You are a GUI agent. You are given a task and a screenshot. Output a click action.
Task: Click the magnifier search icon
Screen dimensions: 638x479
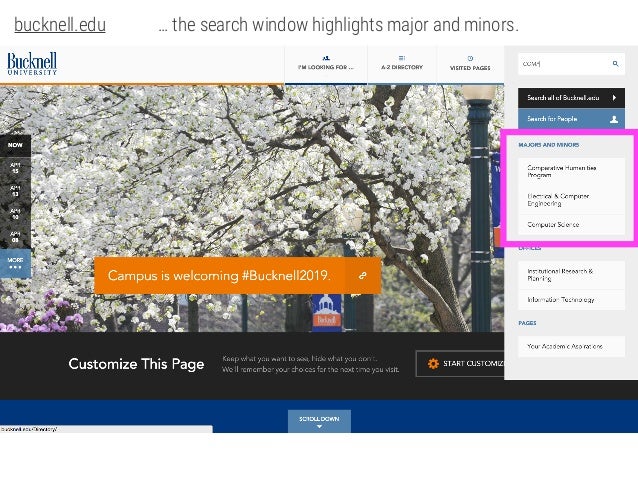[x=616, y=64]
